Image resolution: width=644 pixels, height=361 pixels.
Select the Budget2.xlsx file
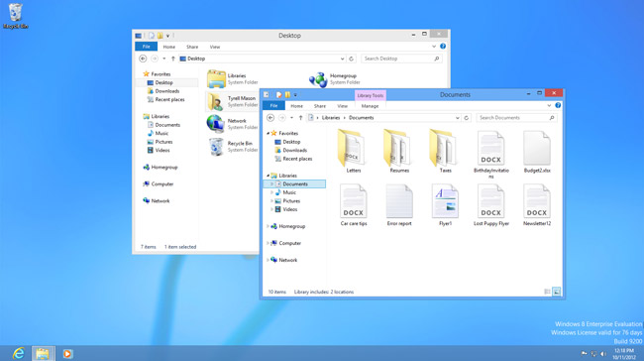(537, 152)
